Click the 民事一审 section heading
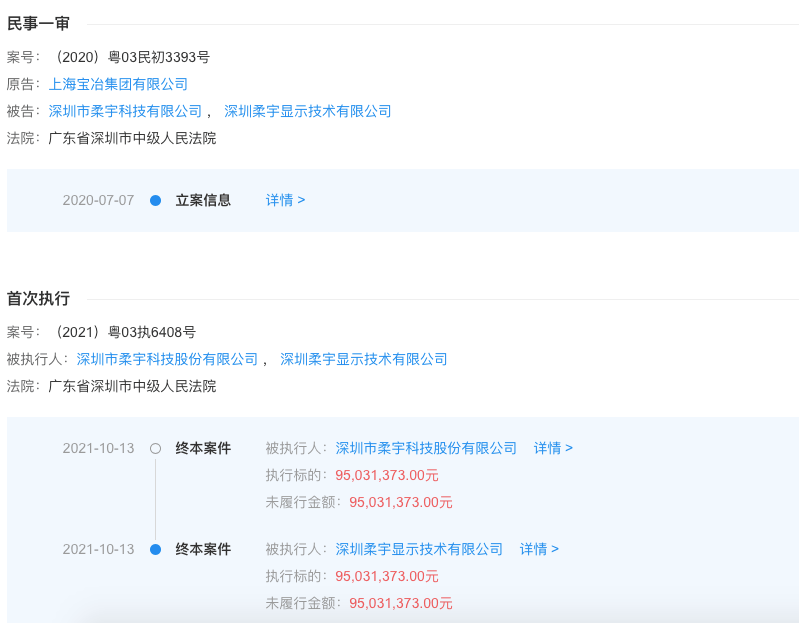This screenshot has width=799, height=623. pos(38,23)
